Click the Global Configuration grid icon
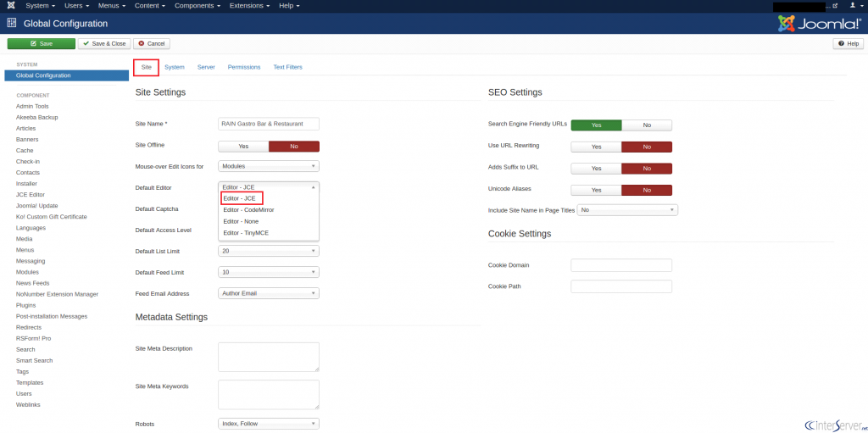The height and width of the screenshot is (433, 868). pos(12,23)
